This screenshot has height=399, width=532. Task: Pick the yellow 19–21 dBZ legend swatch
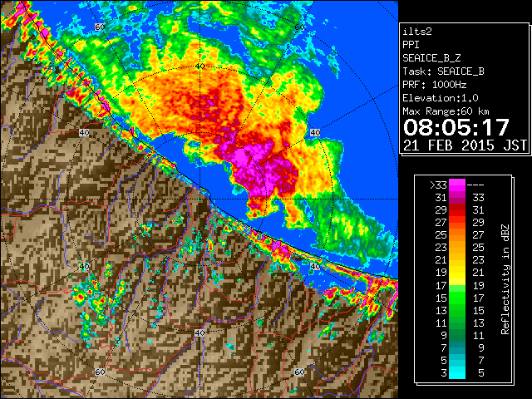pos(457,273)
